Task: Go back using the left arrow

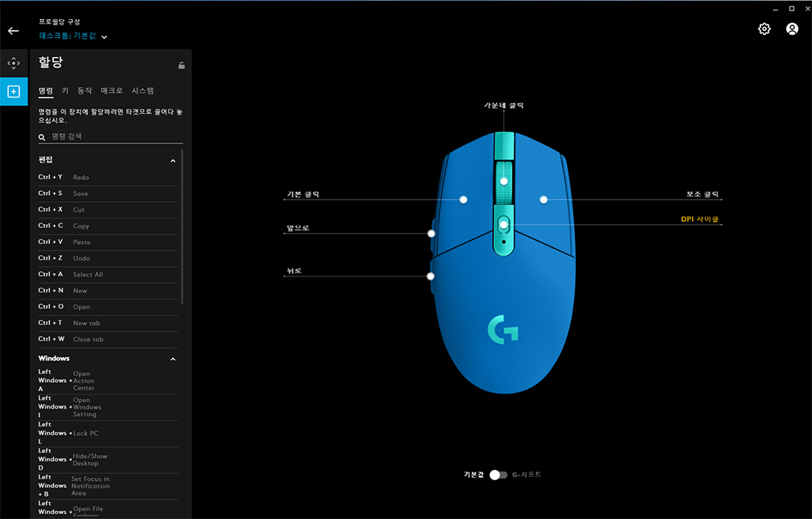Action: (13, 31)
